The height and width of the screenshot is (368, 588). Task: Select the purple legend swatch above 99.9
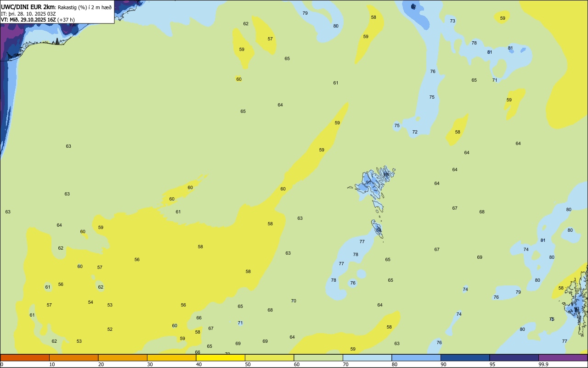[563, 357]
